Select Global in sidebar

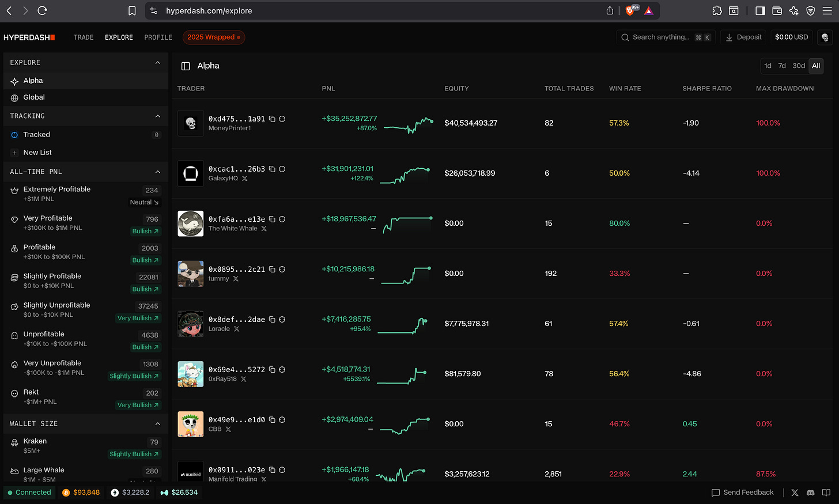point(85,97)
